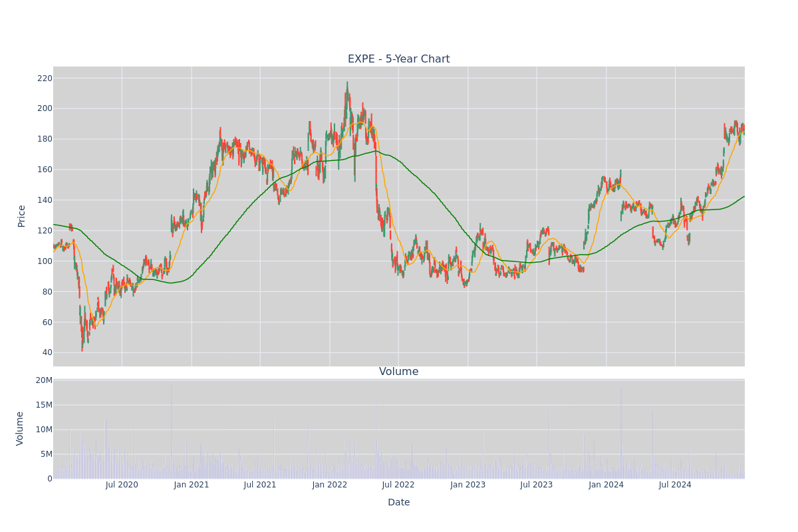Click the 200 price tick label
The height and width of the screenshot is (532, 798).
(45, 108)
